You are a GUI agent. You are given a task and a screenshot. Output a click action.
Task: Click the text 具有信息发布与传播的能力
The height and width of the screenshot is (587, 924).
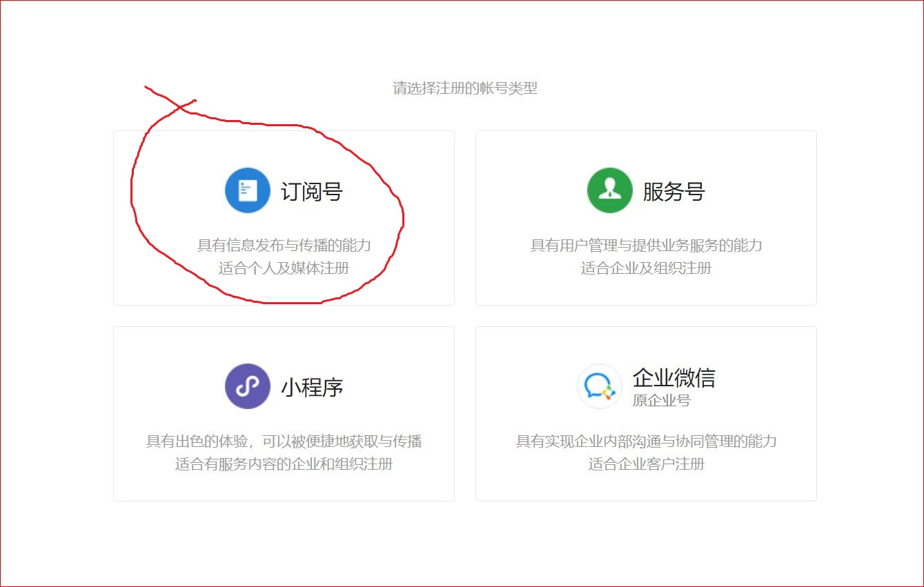pos(284,246)
